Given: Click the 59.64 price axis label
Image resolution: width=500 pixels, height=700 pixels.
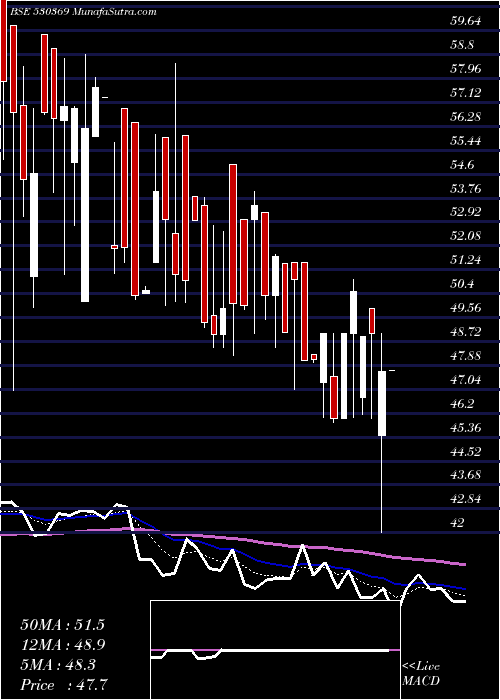Looking at the screenshot, I should (x=467, y=21).
